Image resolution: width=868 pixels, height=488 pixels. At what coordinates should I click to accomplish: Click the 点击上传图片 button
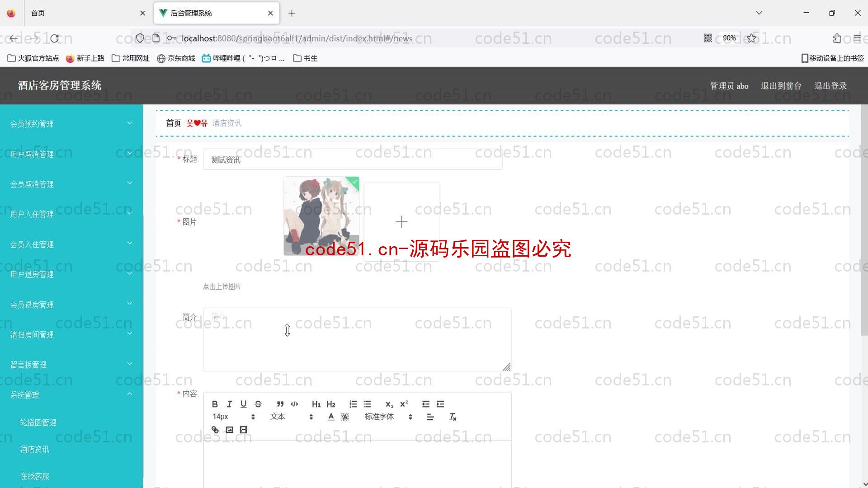click(222, 286)
